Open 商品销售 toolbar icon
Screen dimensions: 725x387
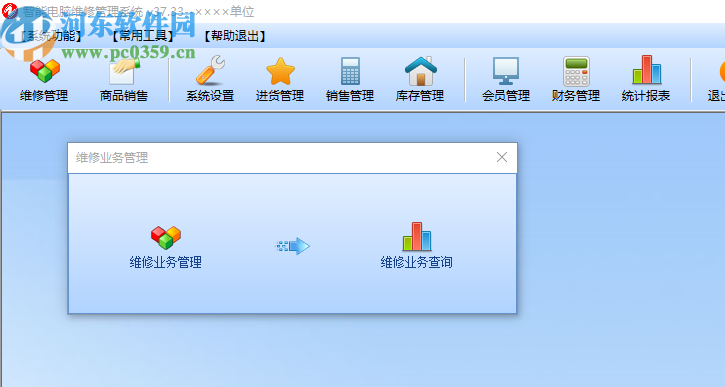[x=124, y=80]
